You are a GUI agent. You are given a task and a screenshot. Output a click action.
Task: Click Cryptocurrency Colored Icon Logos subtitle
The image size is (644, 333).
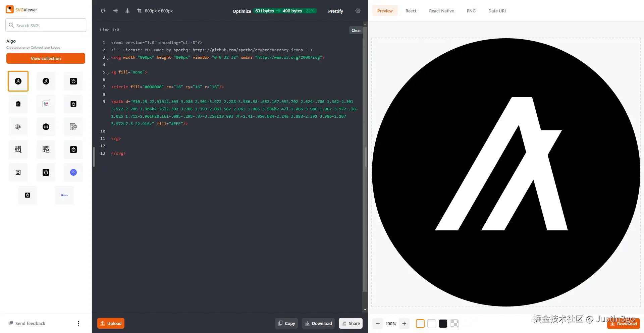click(33, 48)
